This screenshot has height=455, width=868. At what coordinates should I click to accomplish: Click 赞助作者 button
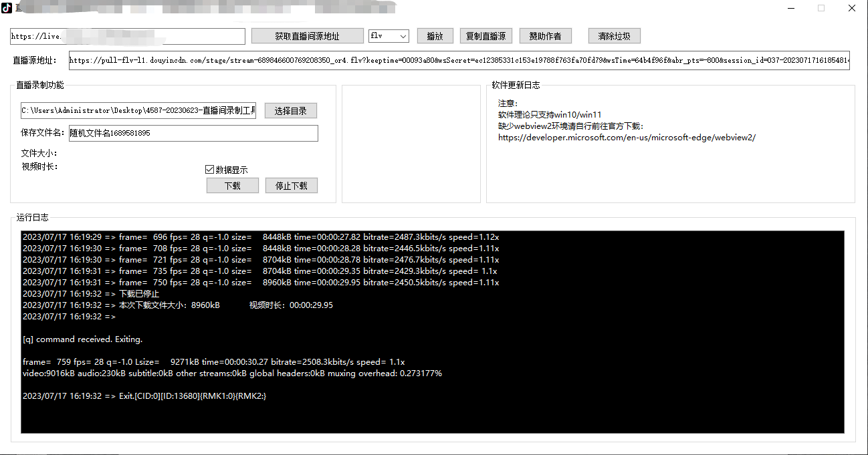[x=545, y=36]
